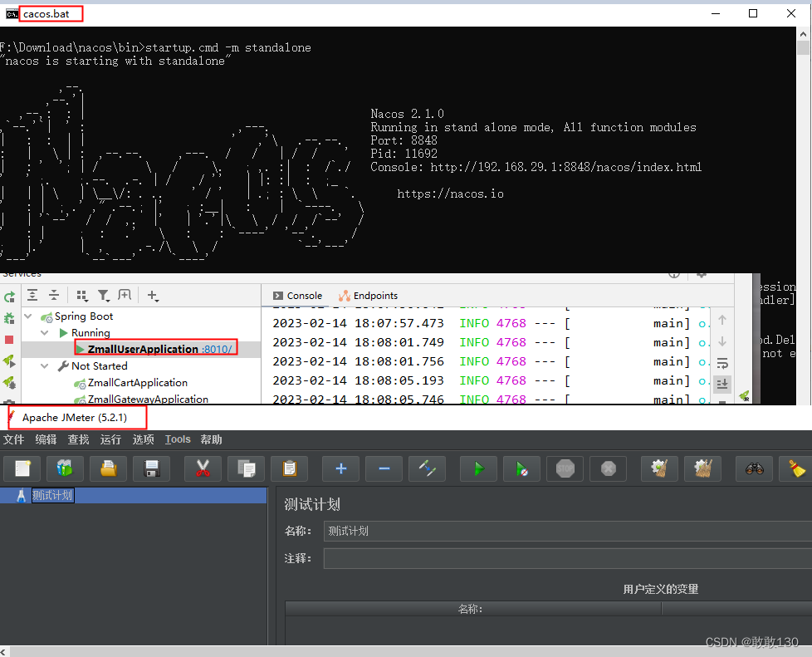Click the JMeter Copy icon
Image resolution: width=812 pixels, height=657 pixels.
(x=247, y=469)
